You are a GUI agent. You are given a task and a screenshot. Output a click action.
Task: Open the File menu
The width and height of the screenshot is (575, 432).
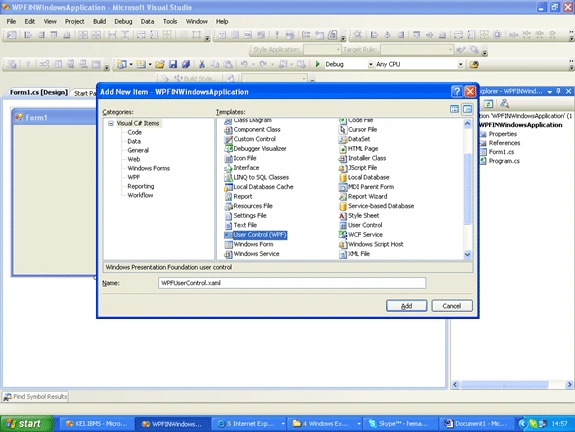11,22
